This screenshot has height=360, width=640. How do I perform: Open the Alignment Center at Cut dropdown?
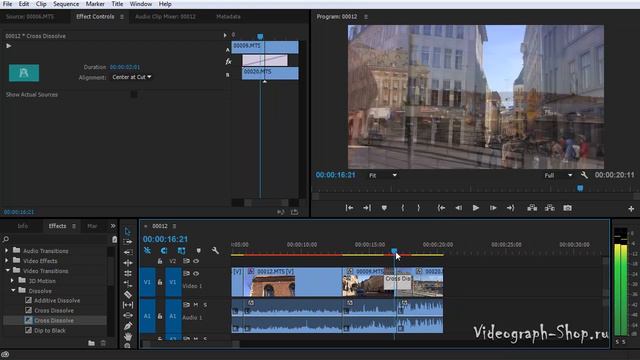coord(132,77)
